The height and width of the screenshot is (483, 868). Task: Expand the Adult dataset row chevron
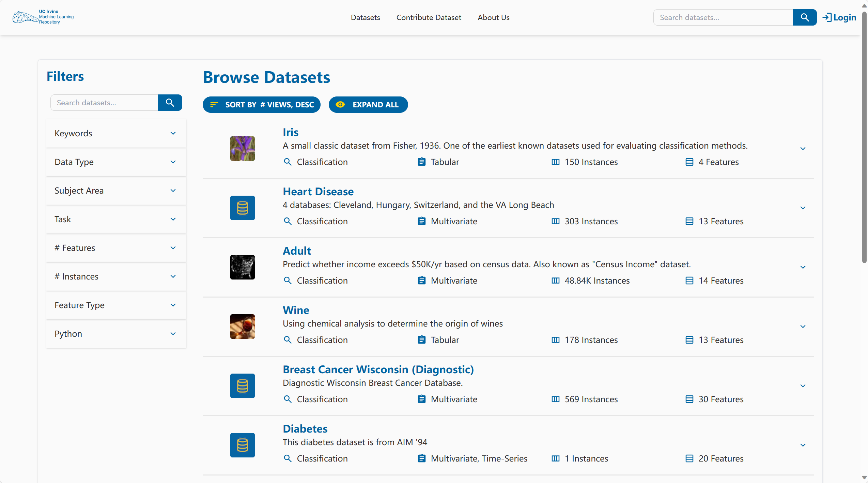click(803, 267)
